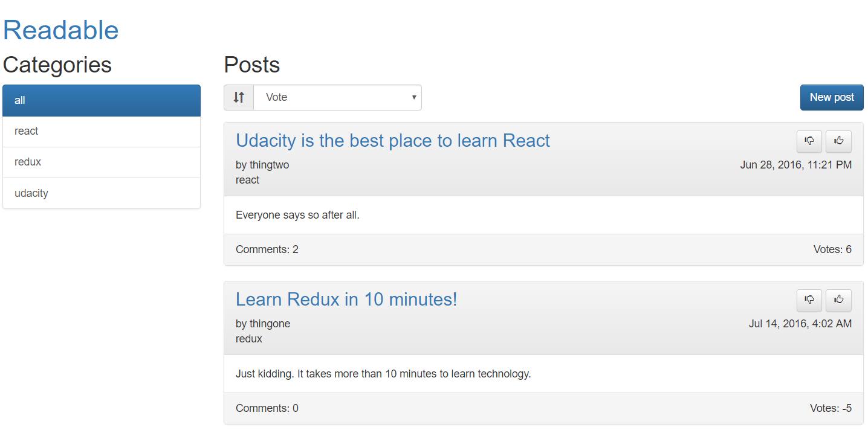Downvote the Learn Redux post
The width and height of the screenshot is (868, 433).
[x=809, y=300]
